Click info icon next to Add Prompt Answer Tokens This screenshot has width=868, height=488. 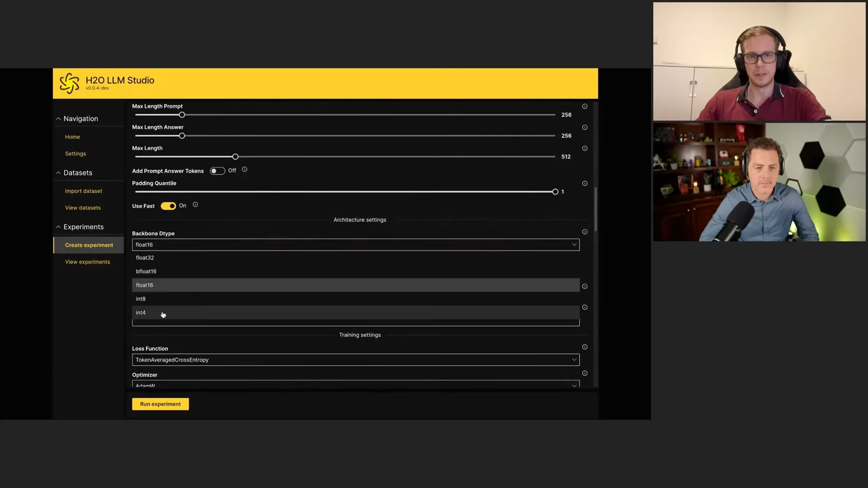[245, 169]
